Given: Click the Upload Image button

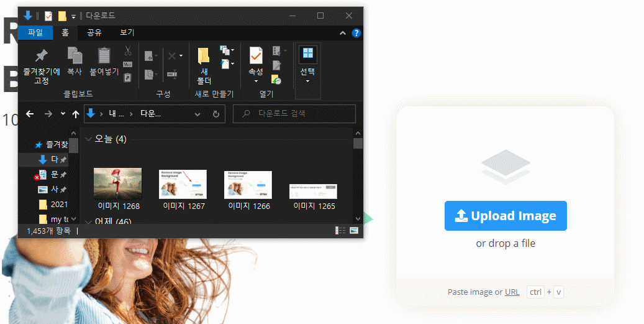Looking at the screenshot, I should click(x=506, y=216).
